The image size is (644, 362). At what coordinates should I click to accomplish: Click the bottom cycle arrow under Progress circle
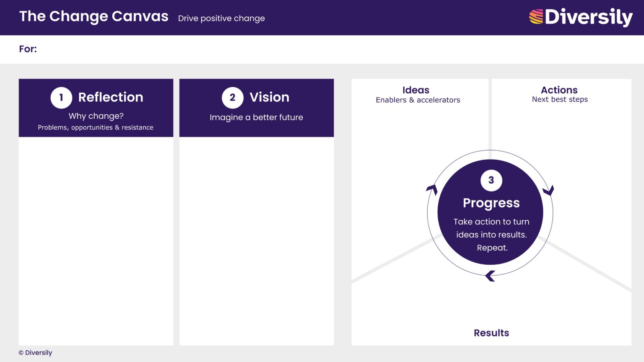[490, 275]
